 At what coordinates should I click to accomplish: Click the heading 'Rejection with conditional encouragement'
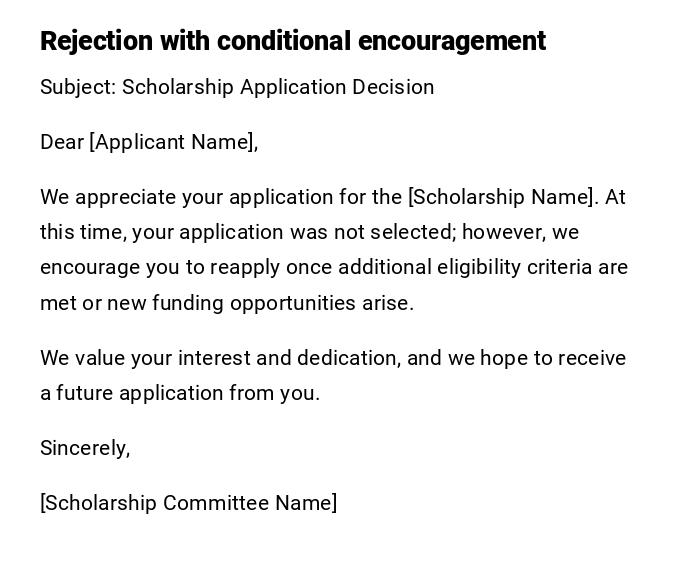(292, 41)
